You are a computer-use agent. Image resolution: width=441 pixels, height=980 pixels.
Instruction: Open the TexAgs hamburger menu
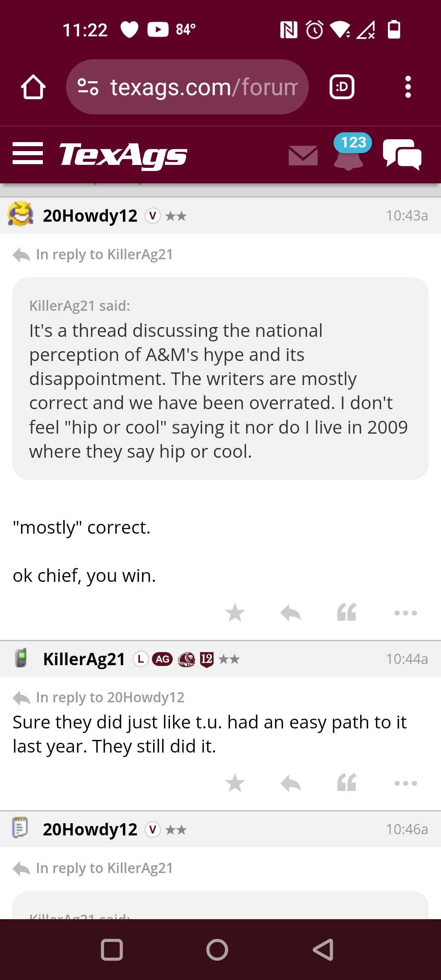(28, 154)
